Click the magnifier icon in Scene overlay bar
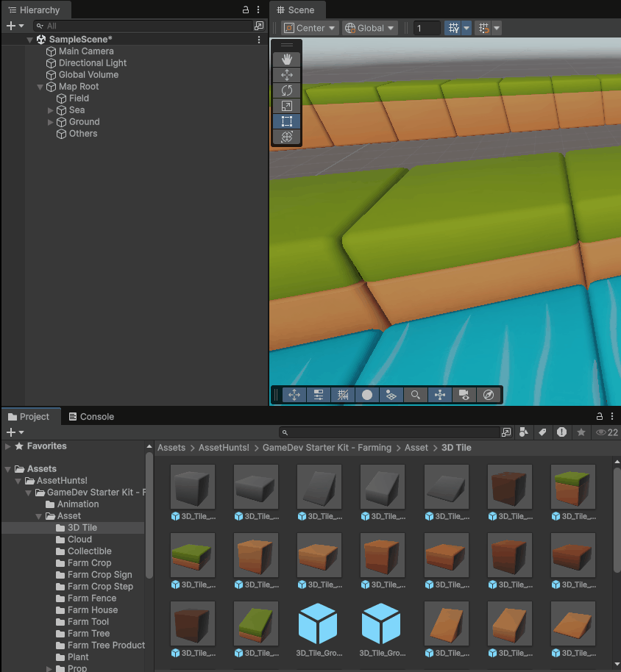The image size is (621, 672). tap(415, 395)
